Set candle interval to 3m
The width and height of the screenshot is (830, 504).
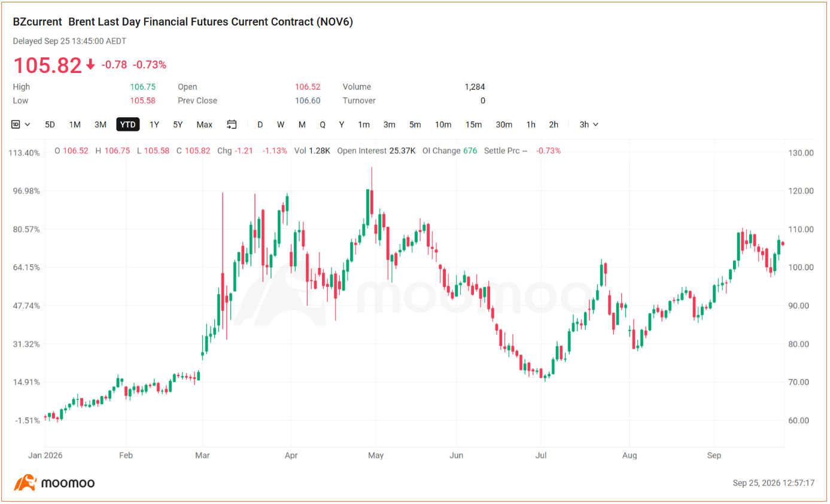click(390, 124)
